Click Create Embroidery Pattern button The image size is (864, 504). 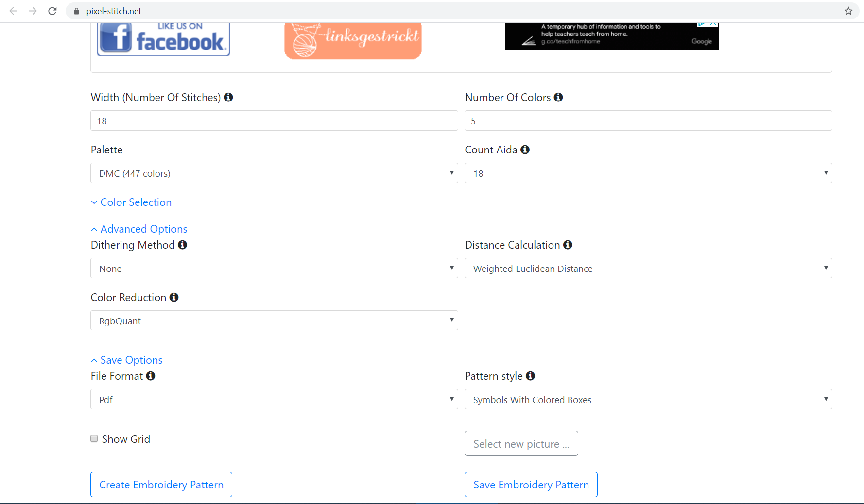(x=161, y=485)
